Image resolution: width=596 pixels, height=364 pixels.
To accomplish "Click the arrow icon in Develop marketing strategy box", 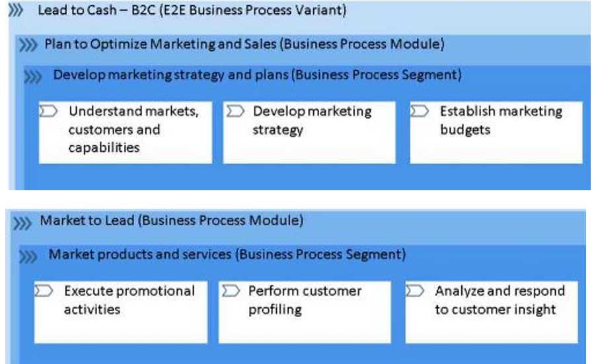I will pyautogui.click(x=235, y=111).
